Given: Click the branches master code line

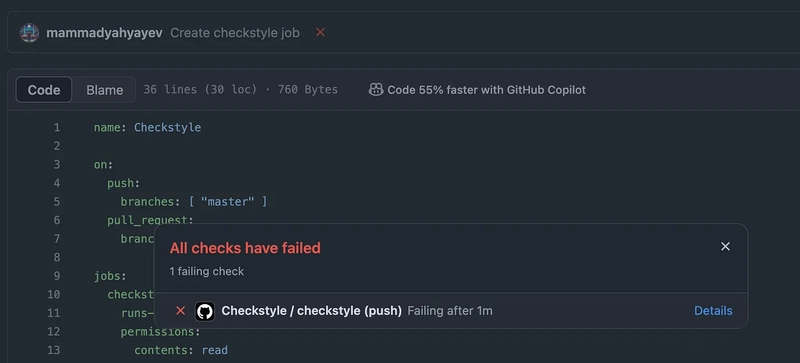Looking at the screenshot, I should 194,202.
